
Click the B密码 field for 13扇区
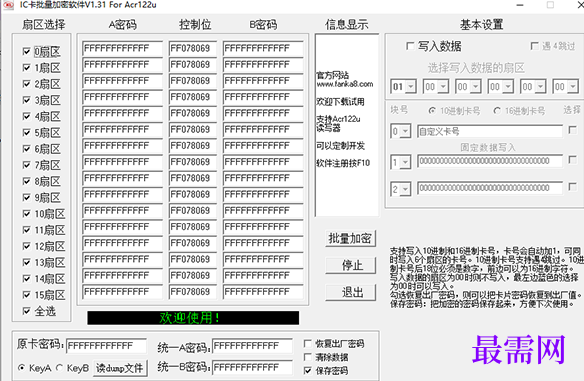click(x=263, y=259)
